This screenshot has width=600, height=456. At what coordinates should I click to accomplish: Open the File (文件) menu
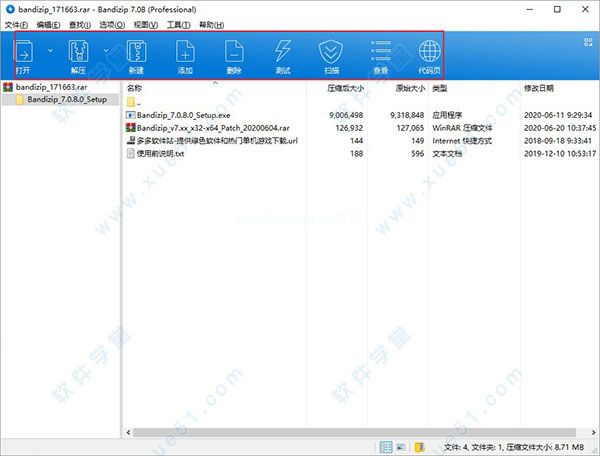pyautogui.click(x=16, y=22)
